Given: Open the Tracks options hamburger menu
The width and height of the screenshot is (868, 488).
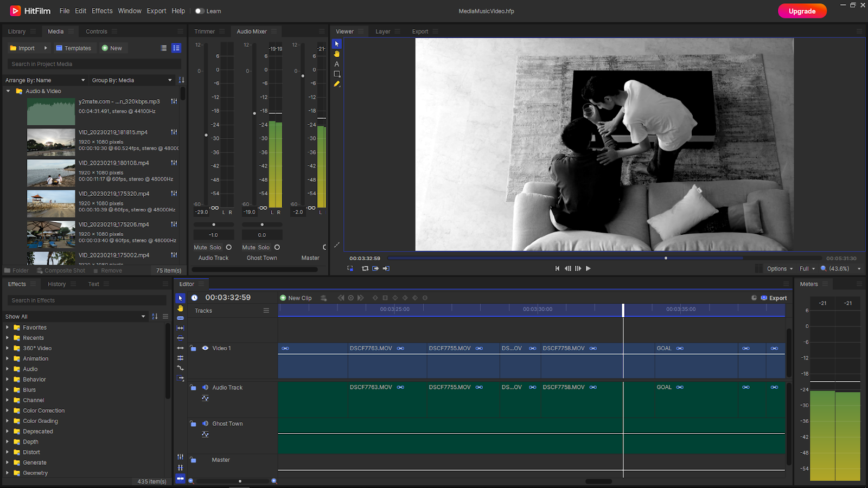Looking at the screenshot, I should click(x=266, y=311).
